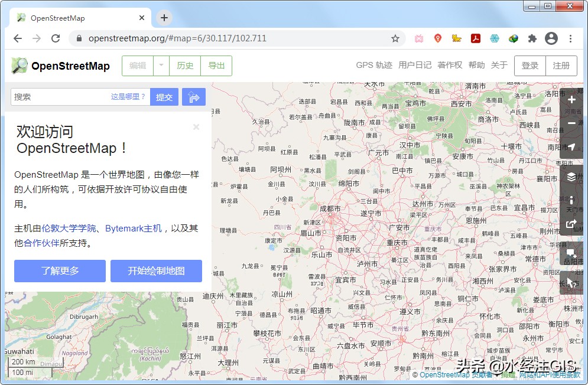Open the 网站和API使用条款 link
This screenshot has width=588, height=385.
tap(550, 374)
